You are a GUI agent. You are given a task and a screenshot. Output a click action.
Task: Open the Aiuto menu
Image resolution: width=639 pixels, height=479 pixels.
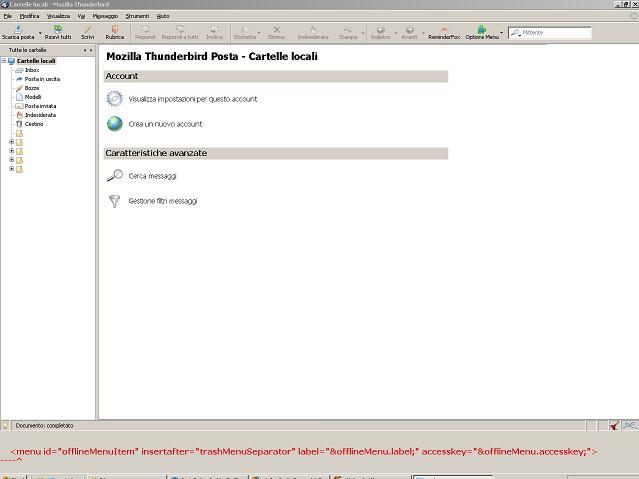tap(163, 16)
